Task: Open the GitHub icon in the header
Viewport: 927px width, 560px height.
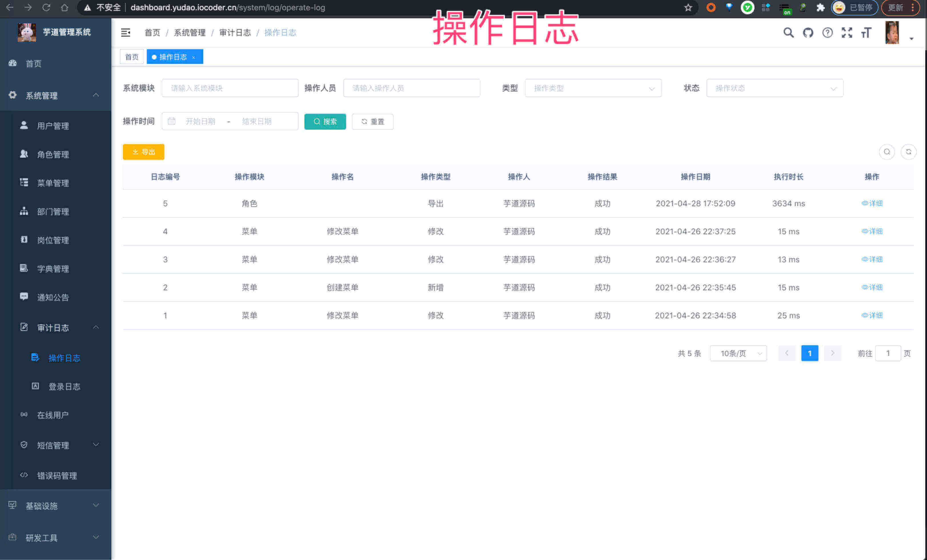Action: pos(808,33)
